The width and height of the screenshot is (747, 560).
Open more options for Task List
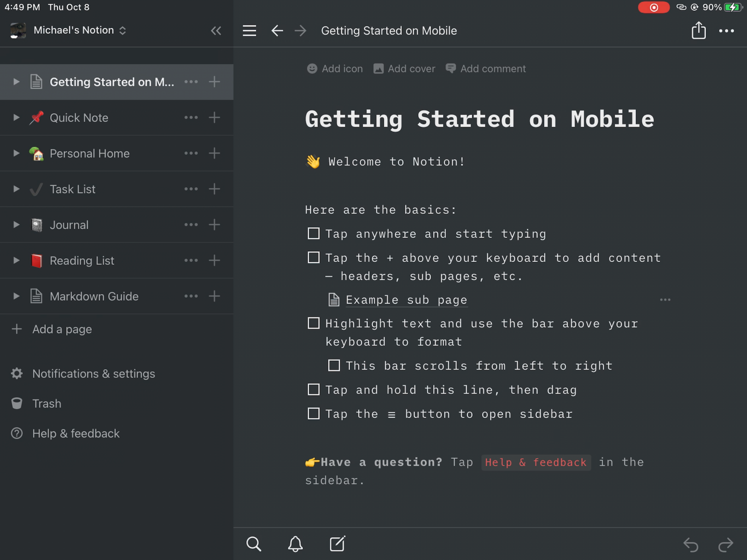[191, 189]
